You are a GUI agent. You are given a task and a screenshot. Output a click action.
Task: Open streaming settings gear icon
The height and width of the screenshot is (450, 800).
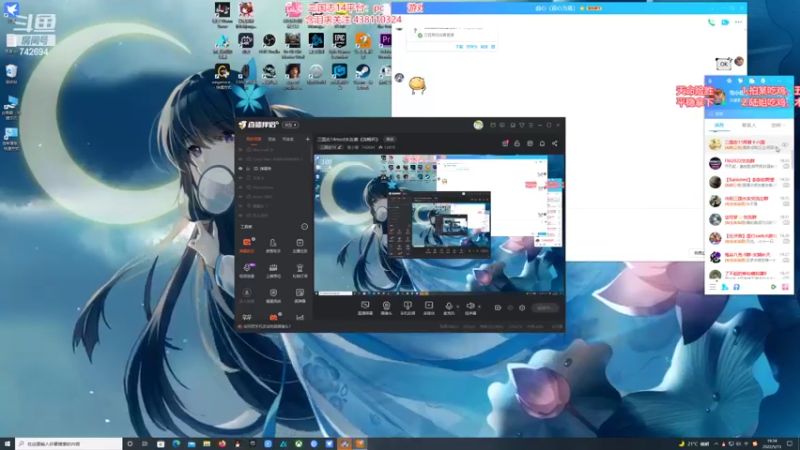coord(522,308)
